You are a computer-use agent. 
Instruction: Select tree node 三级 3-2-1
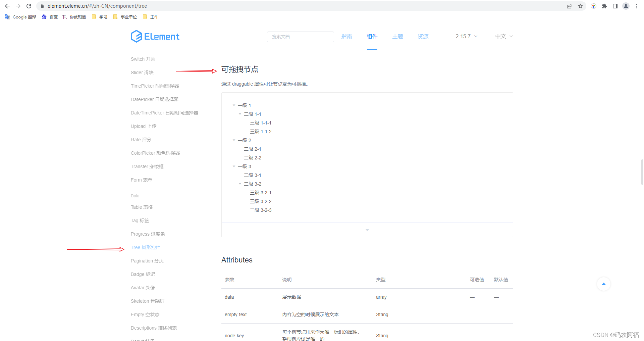pyautogui.click(x=261, y=193)
